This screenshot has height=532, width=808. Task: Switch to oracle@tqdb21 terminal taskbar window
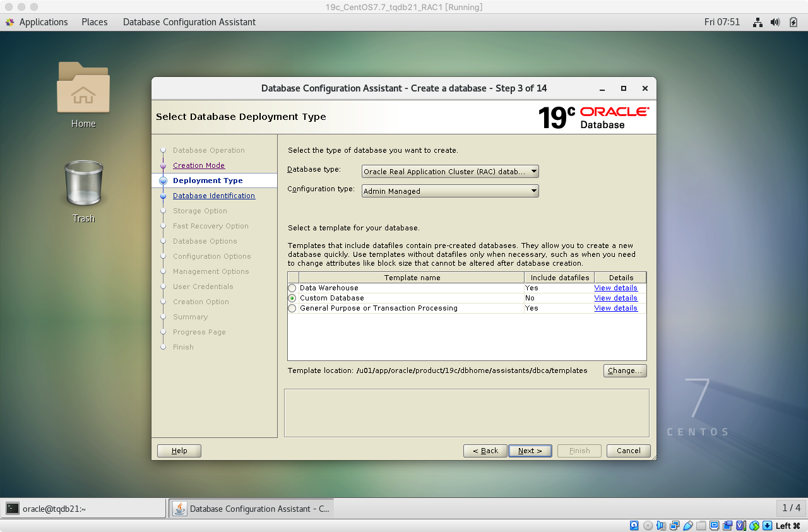pos(83,509)
